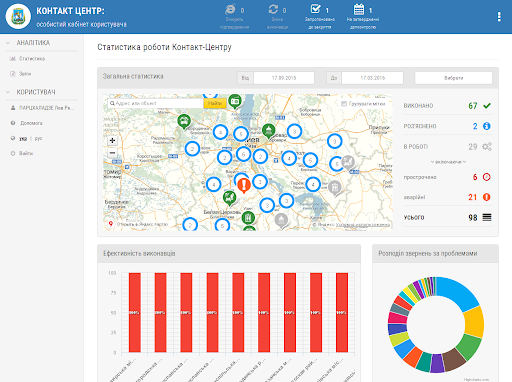This screenshot has width=512, height=382.
Task: Open the calendar counter for control extension
Action: pyautogui.click(x=359, y=9)
